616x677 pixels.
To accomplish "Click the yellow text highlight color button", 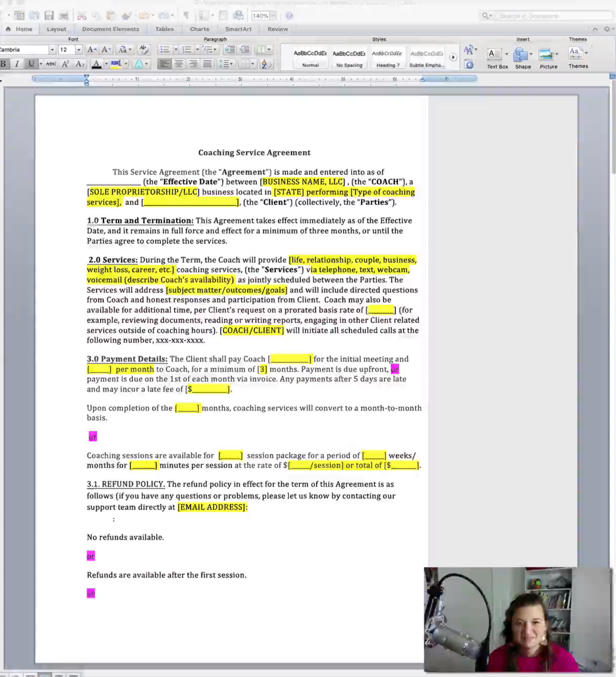I will [116, 64].
